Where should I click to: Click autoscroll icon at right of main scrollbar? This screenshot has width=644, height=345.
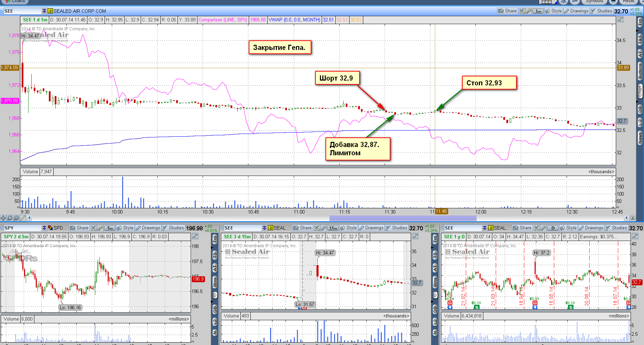coord(633,218)
